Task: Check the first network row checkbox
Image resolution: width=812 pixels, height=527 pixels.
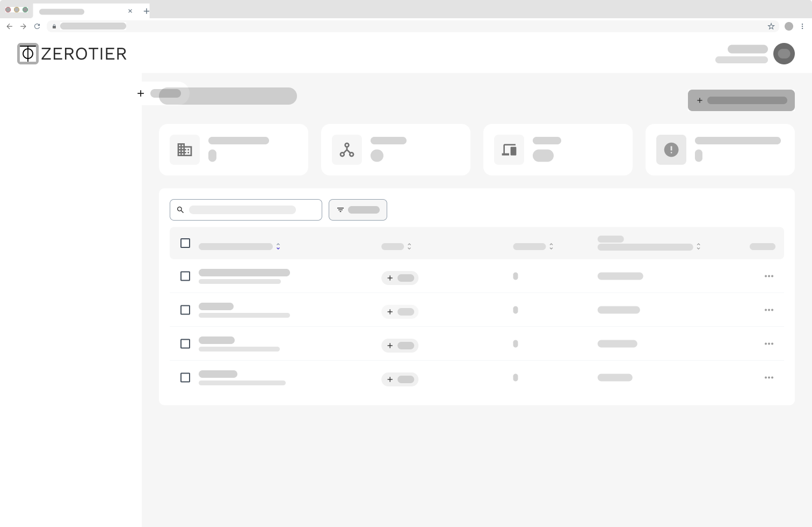Action: [x=185, y=276]
